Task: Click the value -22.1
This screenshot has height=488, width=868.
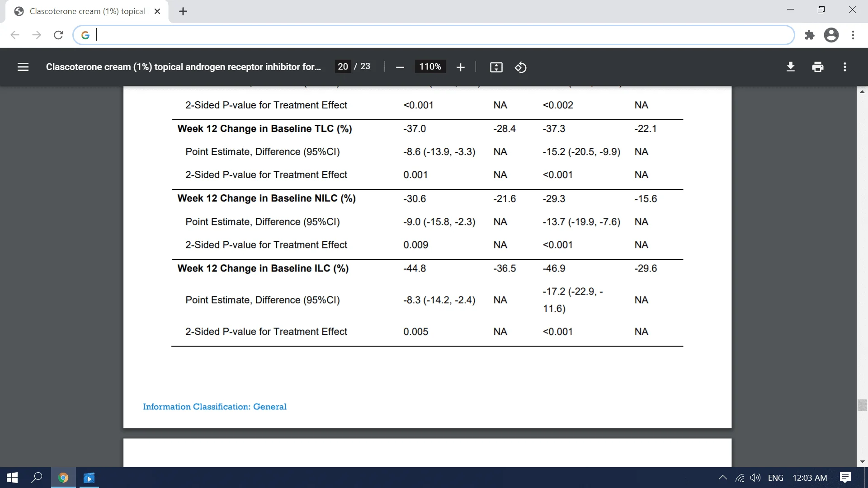Action: pyautogui.click(x=645, y=129)
